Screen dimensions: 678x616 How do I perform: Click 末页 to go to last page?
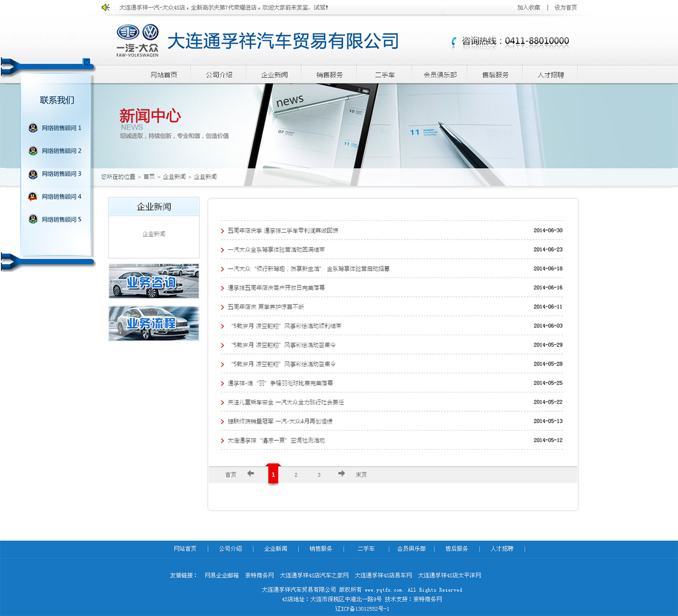click(361, 475)
